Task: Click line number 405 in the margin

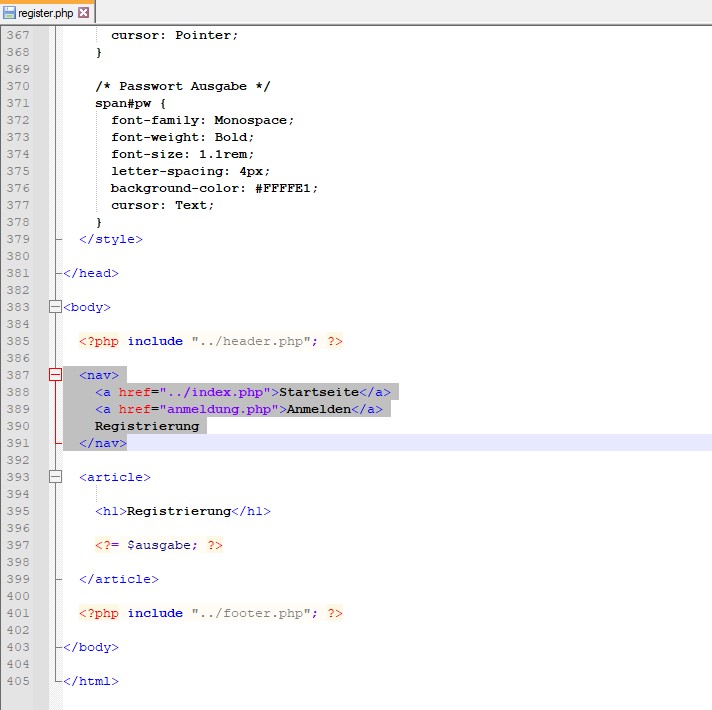Action: click(17, 681)
